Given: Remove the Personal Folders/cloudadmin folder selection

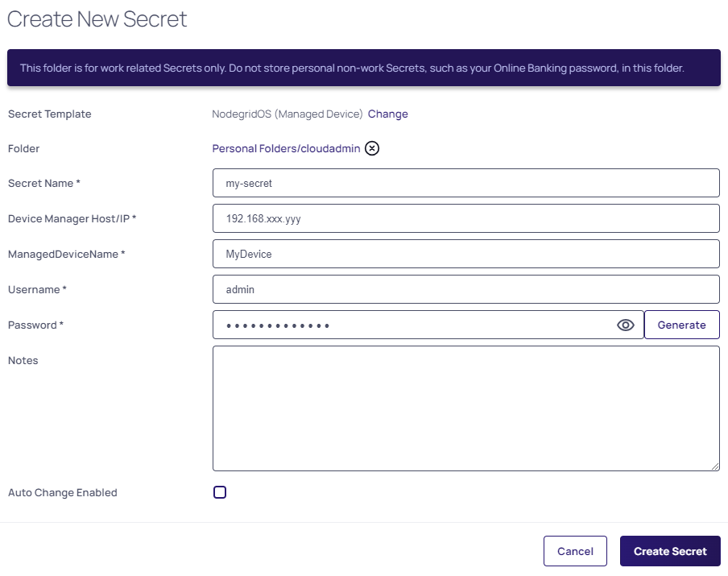Looking at the screenshot, I should [x=372, y=148].
